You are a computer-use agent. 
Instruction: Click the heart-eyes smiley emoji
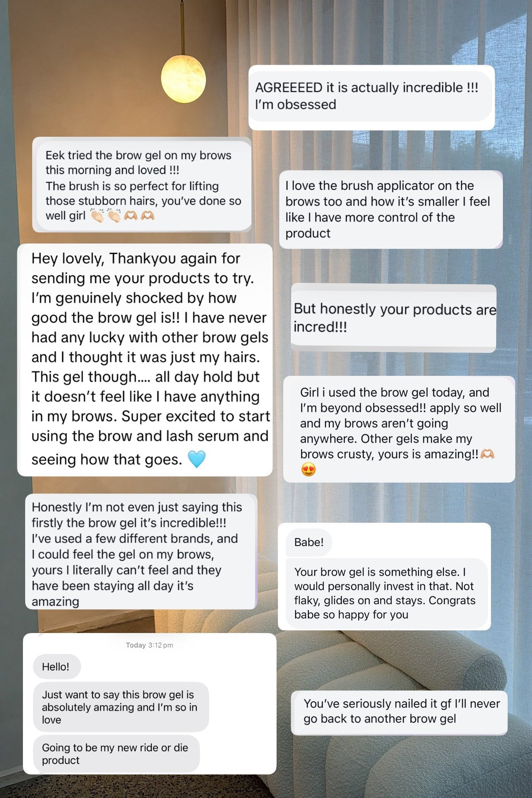(x=308, y=470)
